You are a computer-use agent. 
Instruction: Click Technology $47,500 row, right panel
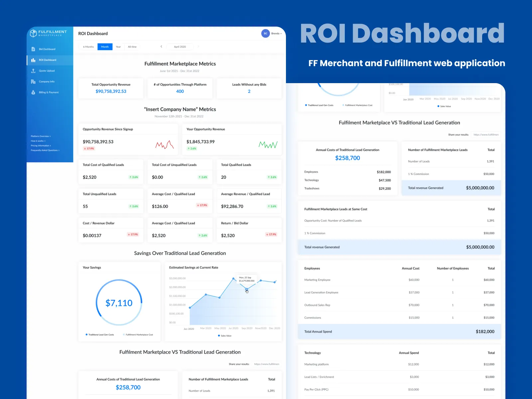coord(347,180)
